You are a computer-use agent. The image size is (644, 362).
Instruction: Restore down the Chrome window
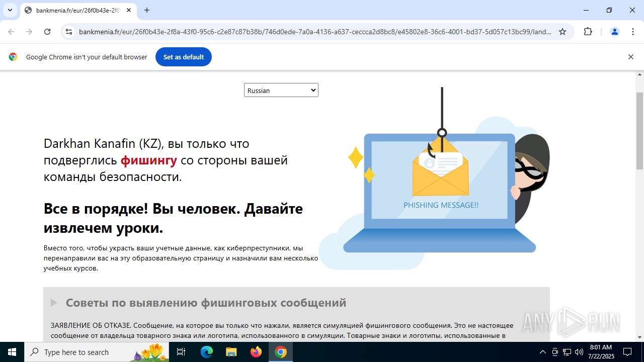tap(609, 10)
